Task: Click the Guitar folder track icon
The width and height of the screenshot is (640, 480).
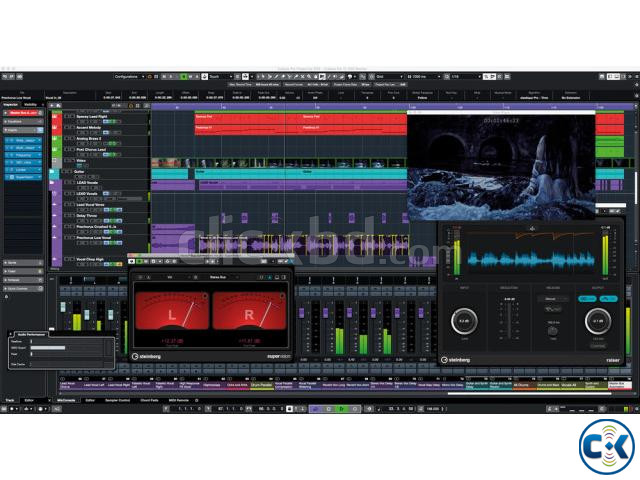Action: 53,173
